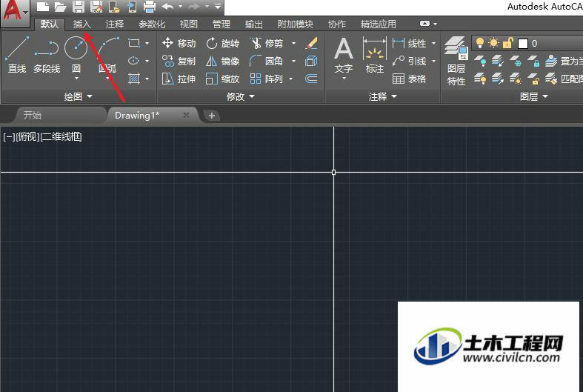The width and height of the screenshot is (583, 392).
Task: Activate the Fillet (圆角) command
Action: pos(267,61)
